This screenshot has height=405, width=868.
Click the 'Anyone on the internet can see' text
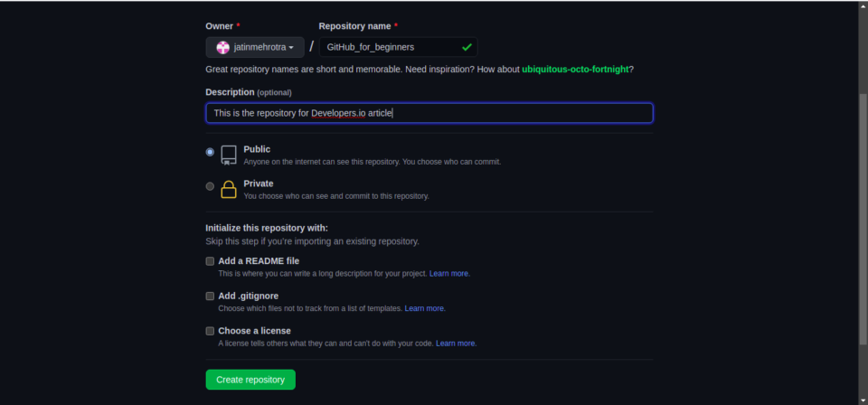coord(372,162)
